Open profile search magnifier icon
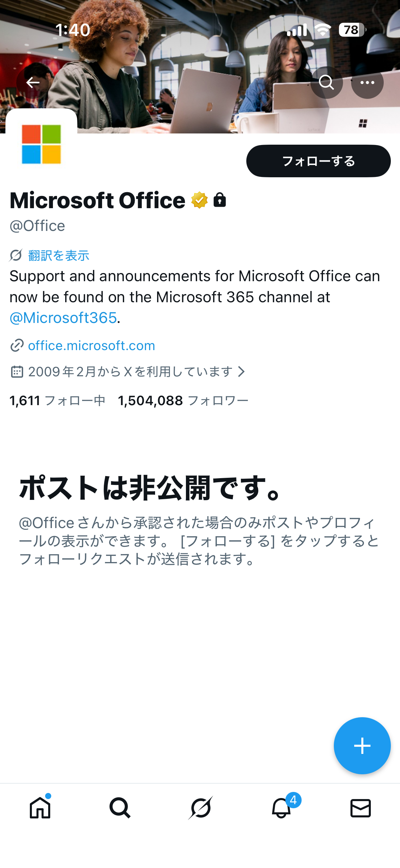Viewport: 400px width, 868px height. point(326,83)
